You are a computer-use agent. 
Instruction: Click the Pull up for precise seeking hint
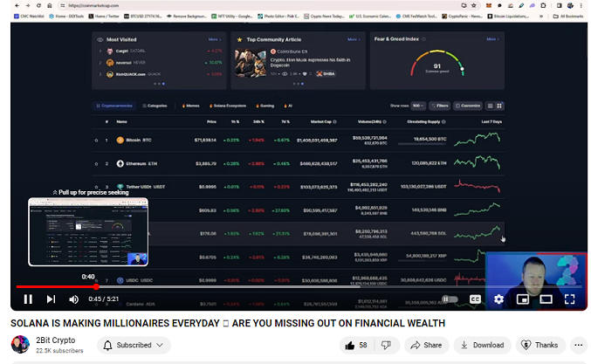pos(91,192)
